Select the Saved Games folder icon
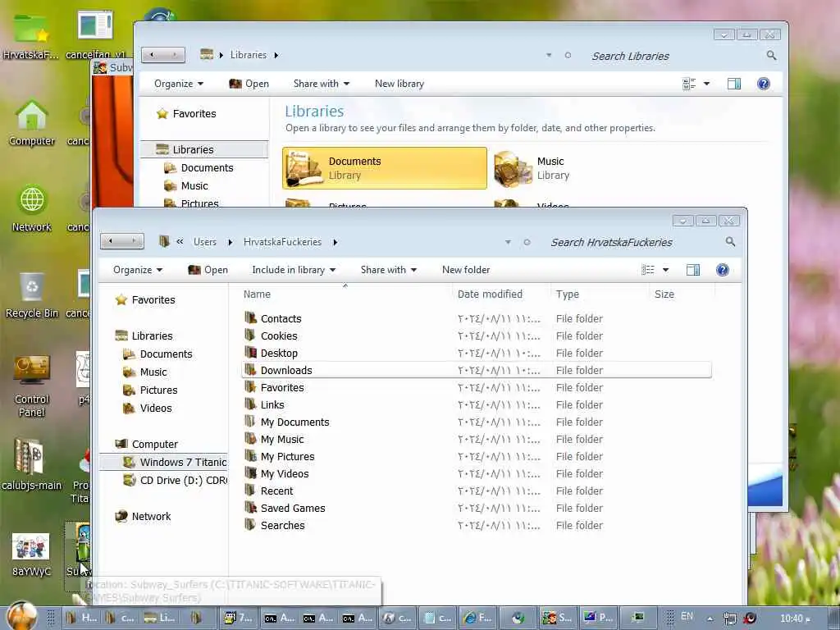The width and height of the screenshot is (840, 630). click(x=250, y=507)
